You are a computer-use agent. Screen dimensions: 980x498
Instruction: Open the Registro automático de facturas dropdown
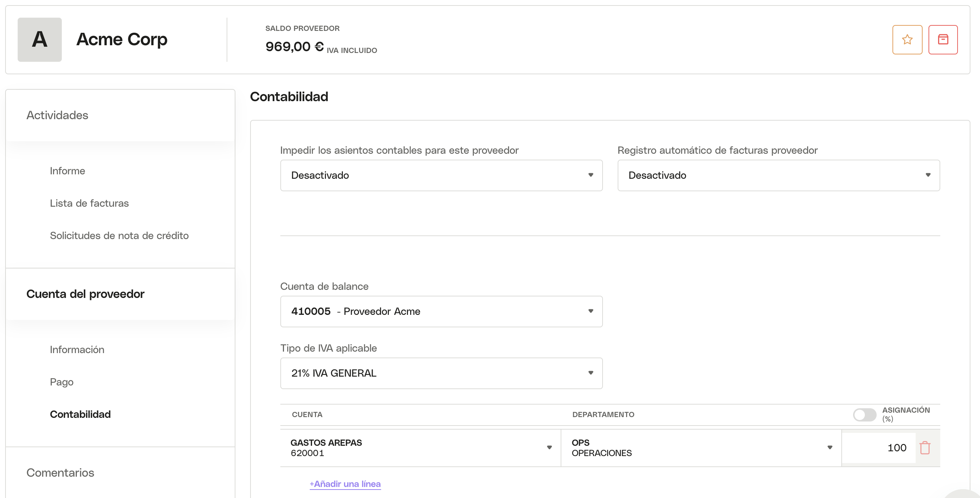(x=778, y=175)
